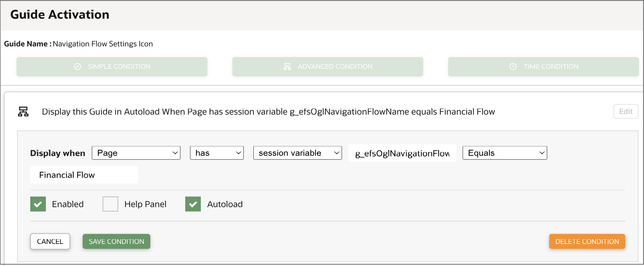
Task: Uncheck the Enabled checkbox
Action: pyautogui.click(x=38, y=204)
